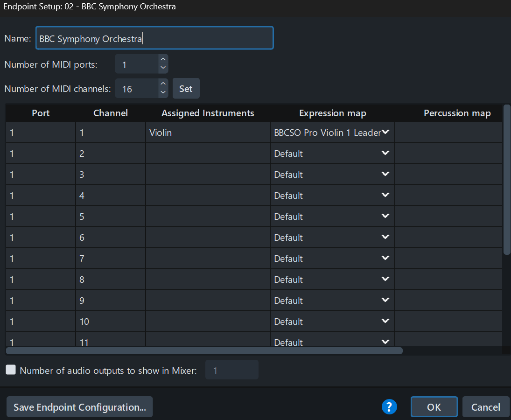Screen dimensions: 511x420
Task: Click the Name input field
Action: [154, 38]
